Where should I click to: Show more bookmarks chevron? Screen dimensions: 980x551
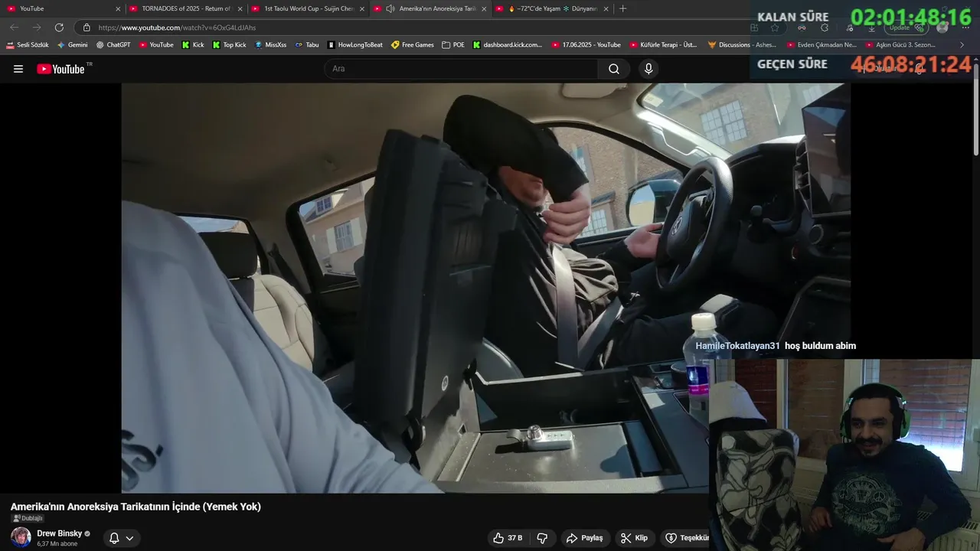962,45
